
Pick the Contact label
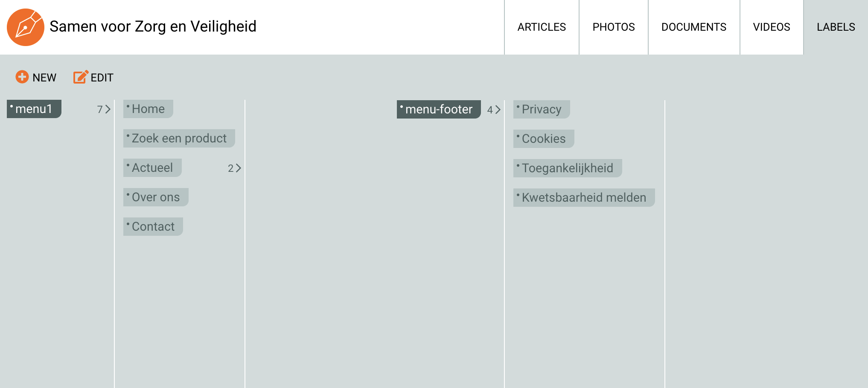coord(153,227)
